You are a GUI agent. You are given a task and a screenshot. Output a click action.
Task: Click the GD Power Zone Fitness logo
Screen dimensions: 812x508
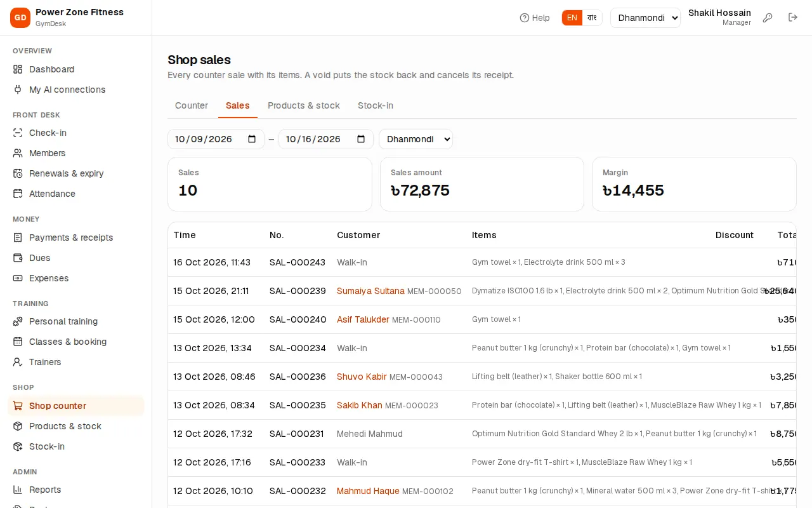point(20,18)
